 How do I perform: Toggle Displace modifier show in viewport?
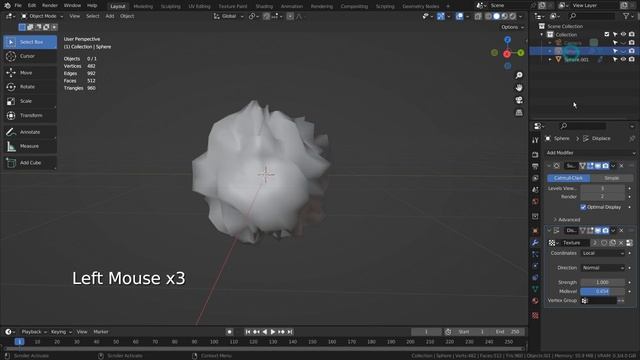click(x=598, y=231)
